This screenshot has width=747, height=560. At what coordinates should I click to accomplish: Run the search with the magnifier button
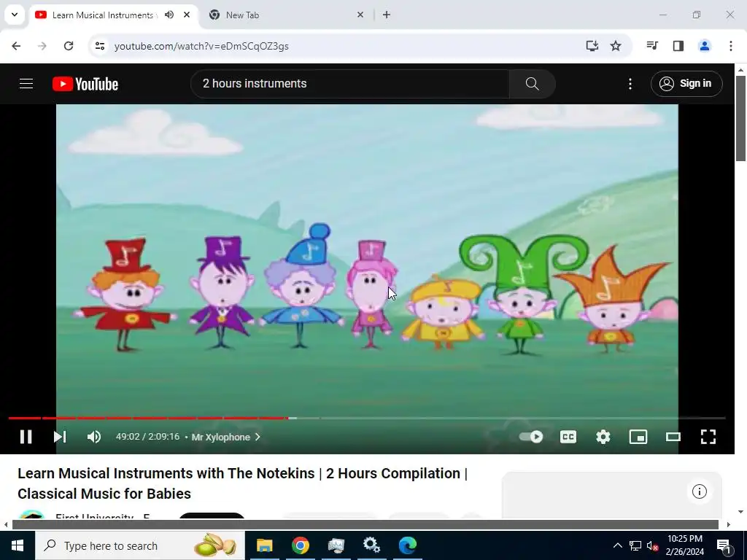[532, 84]
